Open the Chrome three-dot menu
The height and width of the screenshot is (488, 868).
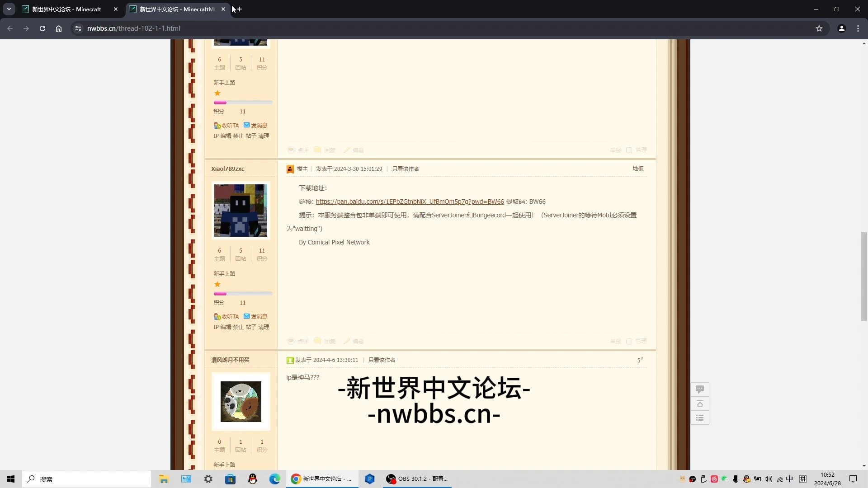(858, 28)
